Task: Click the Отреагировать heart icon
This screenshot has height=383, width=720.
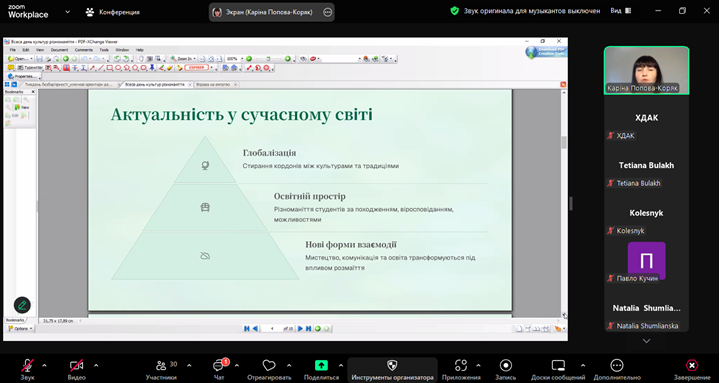Action: tap(269, 366)
